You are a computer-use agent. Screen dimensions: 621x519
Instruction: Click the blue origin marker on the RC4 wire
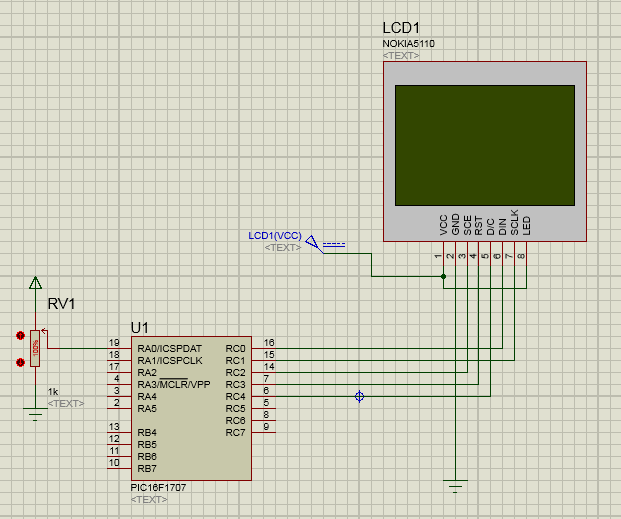(359, 396)
